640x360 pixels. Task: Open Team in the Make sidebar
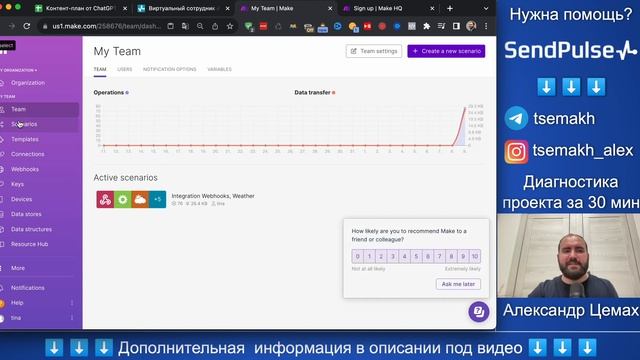click(18, 109)
